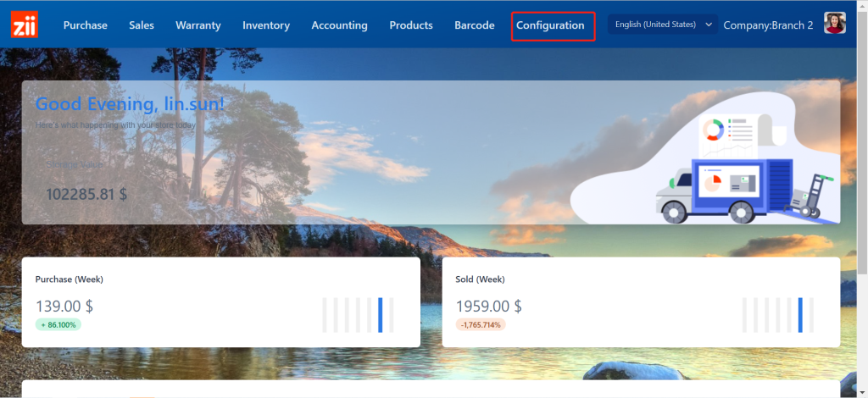This screenshot has width=868, height=398.
Task: Open the Company:Branch 2 selector
Action: (767, 25)
